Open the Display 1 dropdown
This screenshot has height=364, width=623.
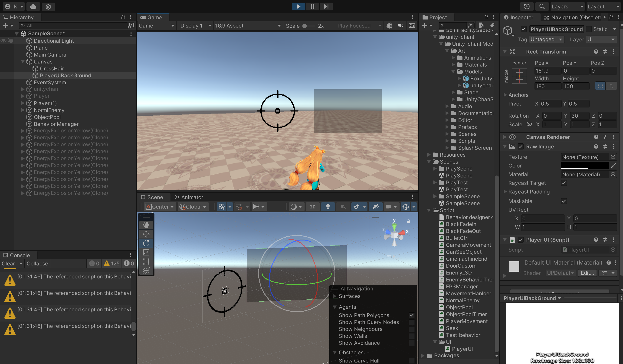[x=195, y=26]
